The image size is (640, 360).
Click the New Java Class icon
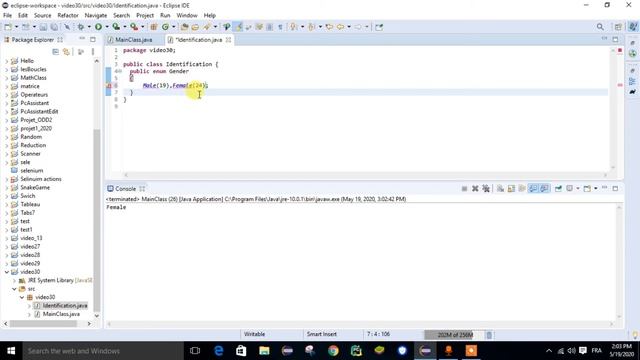tap(165, 27)
